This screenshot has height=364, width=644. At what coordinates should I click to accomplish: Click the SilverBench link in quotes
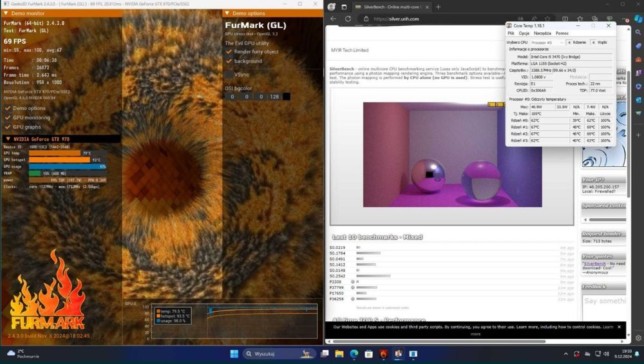tap(594, 263)
